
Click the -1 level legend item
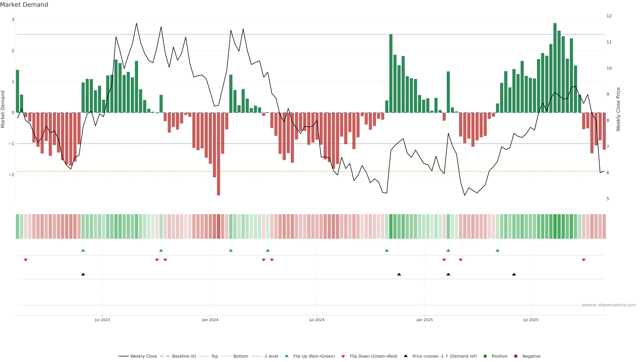[x=271, y=356]
